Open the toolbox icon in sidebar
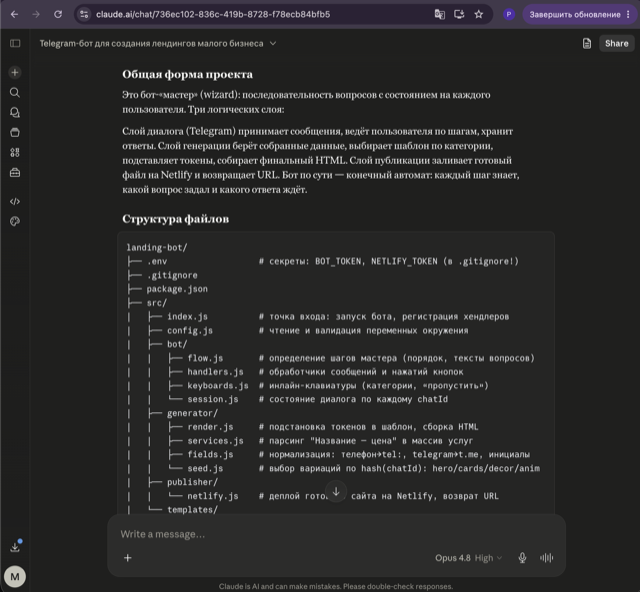Viewport: 640px width, 592px height. pos(15,172)
